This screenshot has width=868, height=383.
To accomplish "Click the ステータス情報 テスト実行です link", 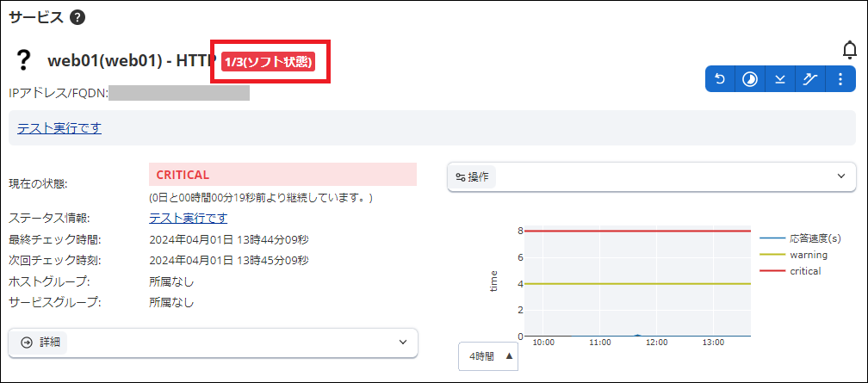I will [188, 218].
